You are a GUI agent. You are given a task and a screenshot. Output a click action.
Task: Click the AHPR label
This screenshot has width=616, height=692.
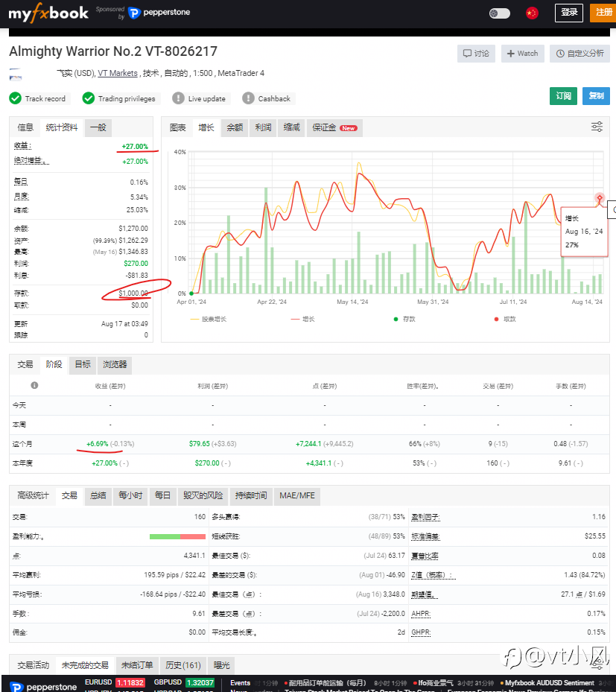tap(421, 614)
